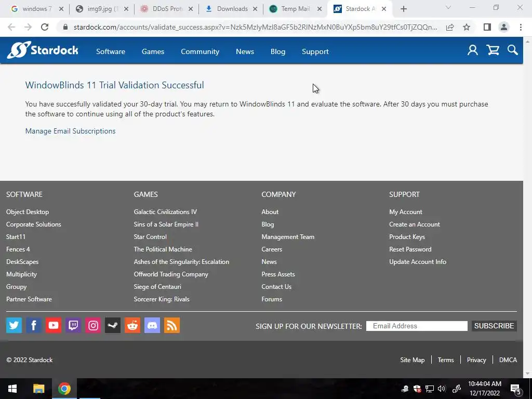Screen dimensions: 532x399
Task: Click the page vertical scrollbar down arrow
Action: tap(527, 374)
